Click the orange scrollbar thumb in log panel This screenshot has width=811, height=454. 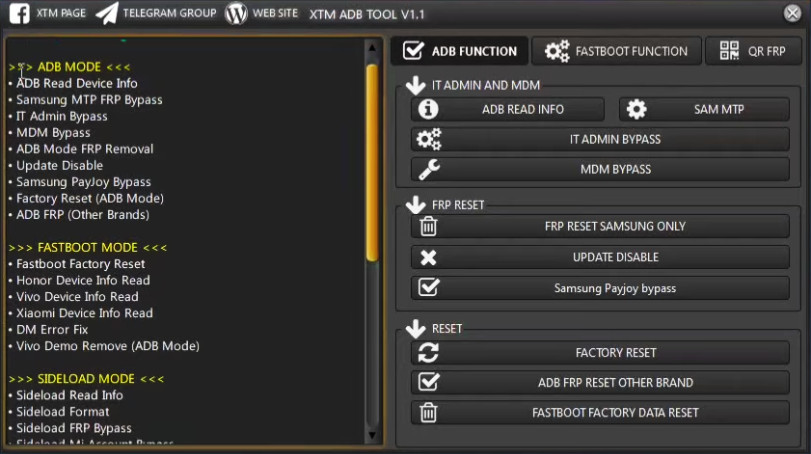[372, 163]
